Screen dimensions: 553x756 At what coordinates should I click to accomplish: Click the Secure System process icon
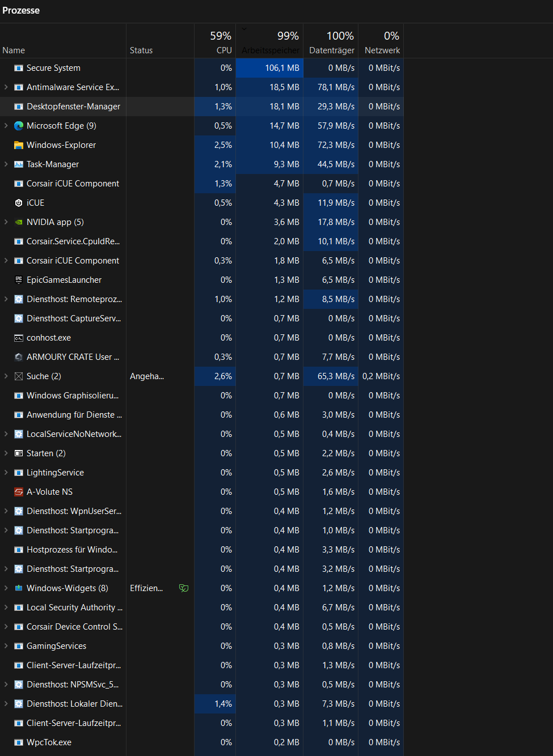point(19,68)
